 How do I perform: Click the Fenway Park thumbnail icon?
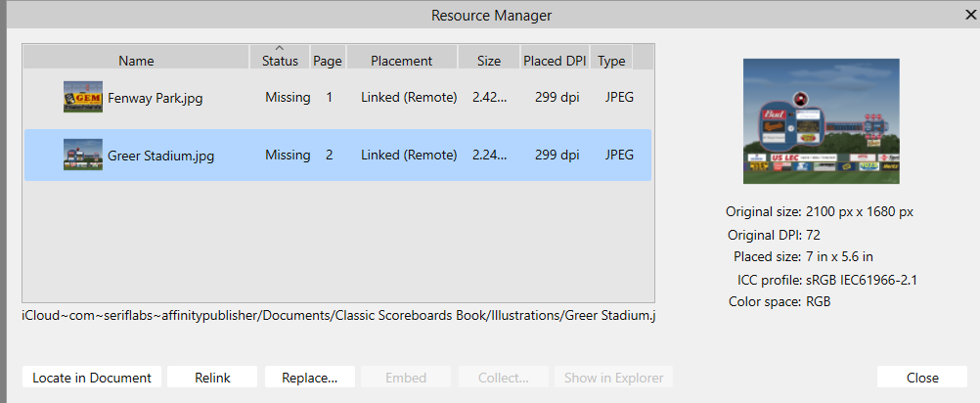82,97
